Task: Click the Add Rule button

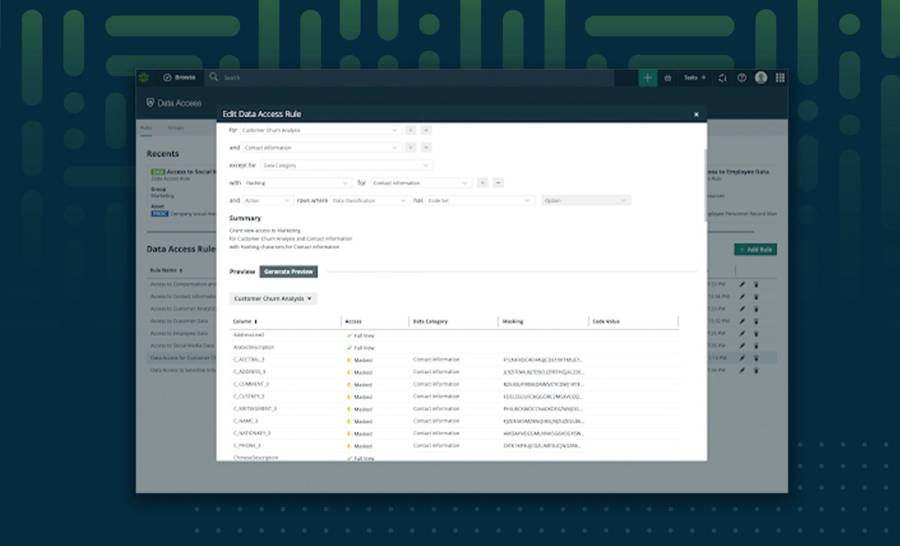Action: point(755,249)
